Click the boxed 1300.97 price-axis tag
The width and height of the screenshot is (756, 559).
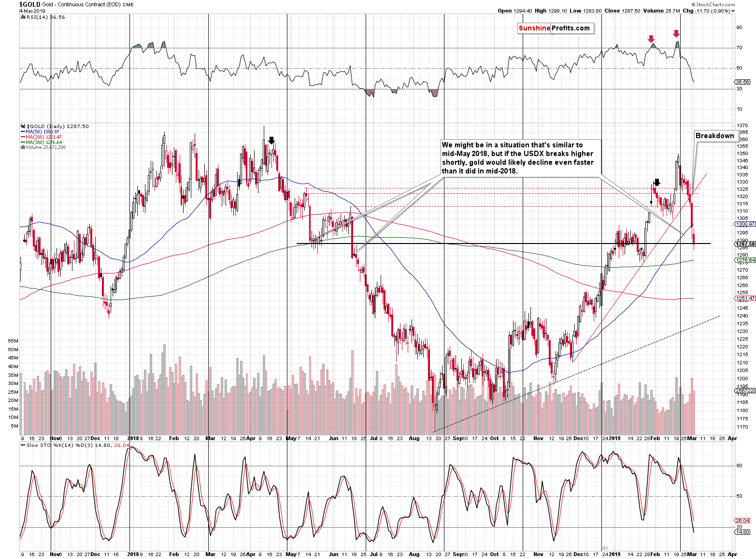click(744, 224)
